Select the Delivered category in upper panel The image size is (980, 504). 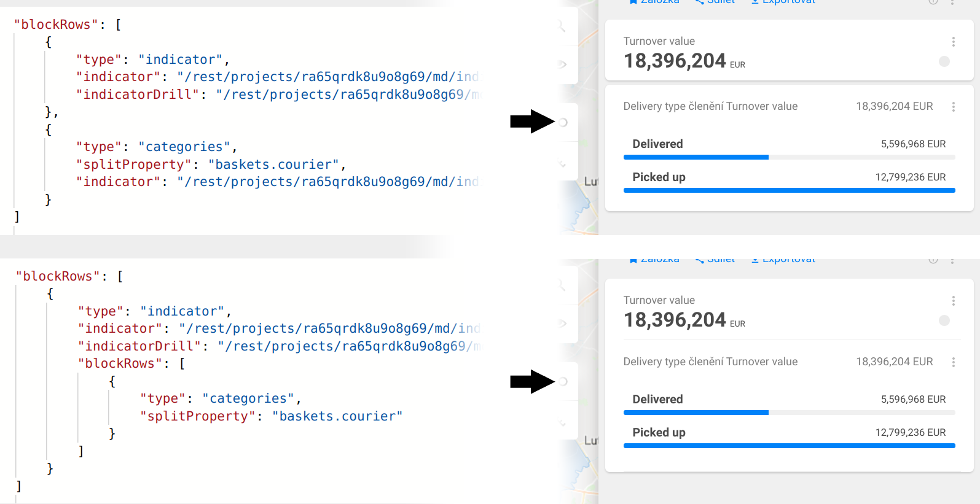(657, 144)
